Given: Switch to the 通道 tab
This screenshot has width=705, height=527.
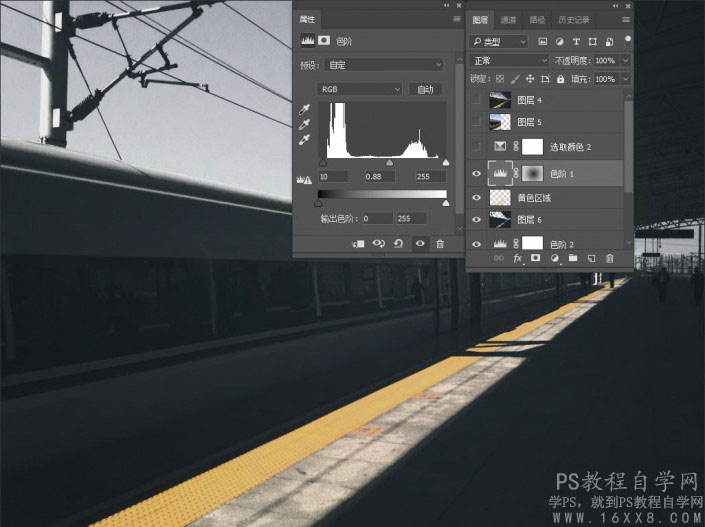Looking at the screenshot, I should (x=509, y=19).
